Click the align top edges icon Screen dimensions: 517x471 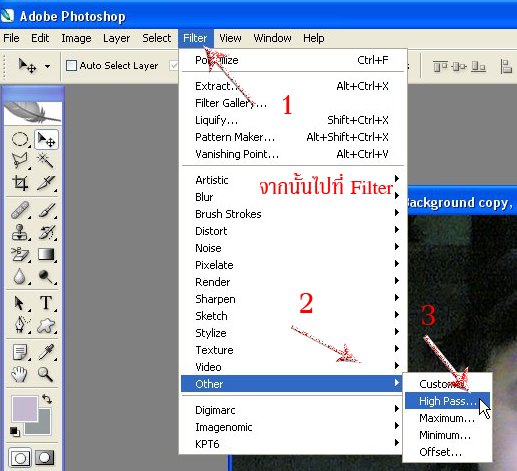click(x=440, y=67)
